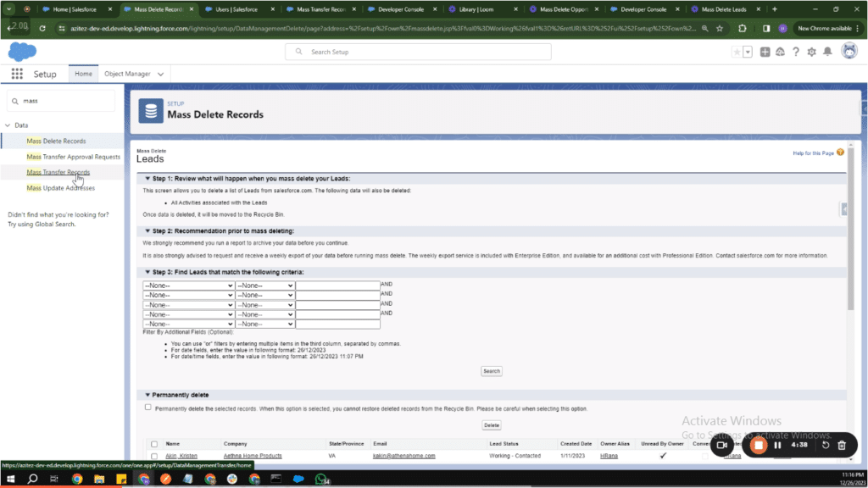The width and height of the screenshot is (868, 488).
Task: Toggle the Loom camera icon
Action: [722, 445]
